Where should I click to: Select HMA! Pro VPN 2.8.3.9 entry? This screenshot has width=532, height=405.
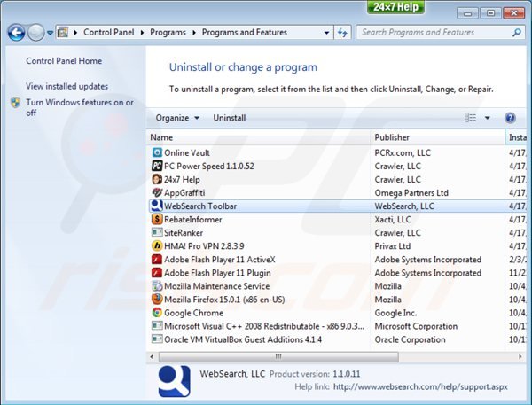click(x=204, y=246)
